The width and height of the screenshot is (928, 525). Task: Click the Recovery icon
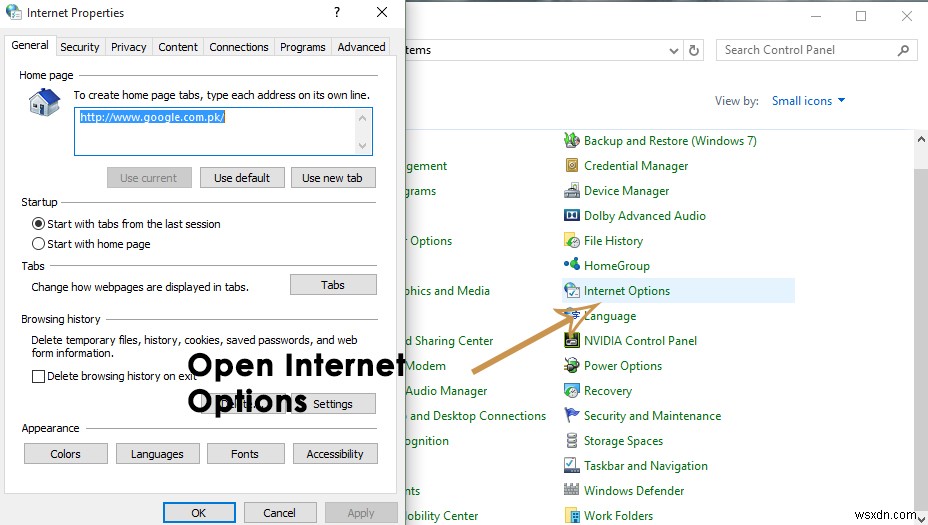572,391
